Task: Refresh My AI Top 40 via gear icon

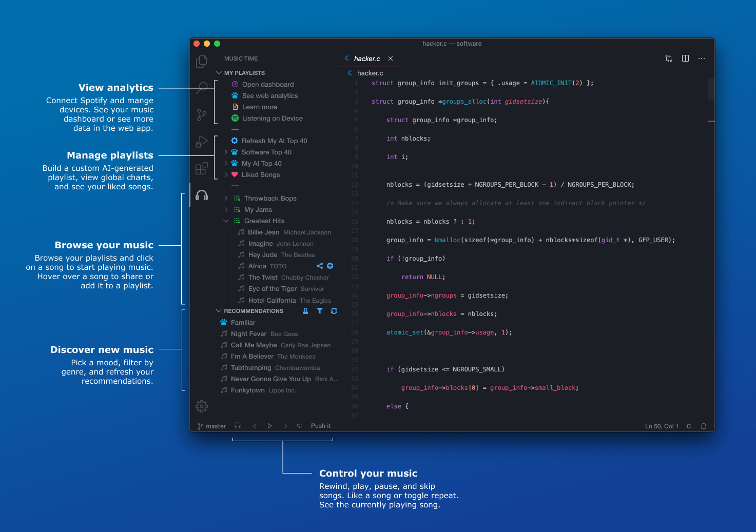Action: point(234,141)
